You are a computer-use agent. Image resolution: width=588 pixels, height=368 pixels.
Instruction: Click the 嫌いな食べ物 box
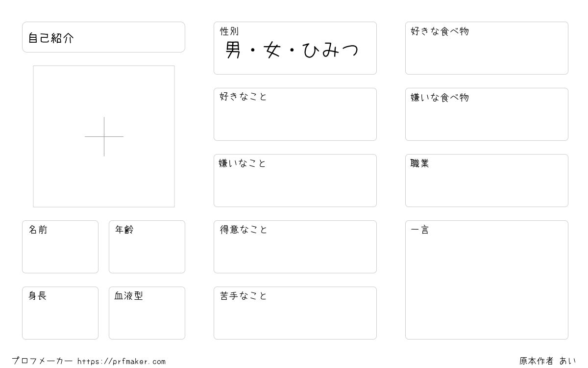pyautogui.click(x=487, y=114)
